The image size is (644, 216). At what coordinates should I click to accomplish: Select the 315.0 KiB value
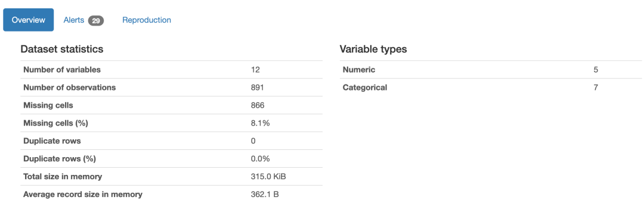[268, 177]
